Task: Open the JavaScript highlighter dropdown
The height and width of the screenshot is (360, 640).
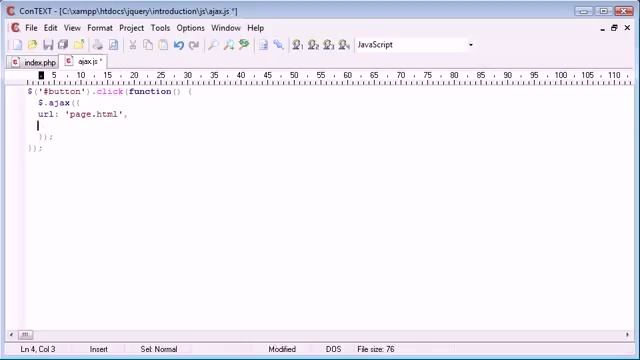Action: tap(471, 45)
